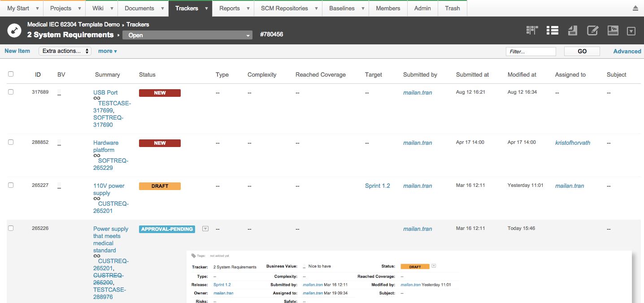This screenshot has height=303, width=644.
Task: Expand the Trackers tab dropdown arrow
Action: point(206,9)
